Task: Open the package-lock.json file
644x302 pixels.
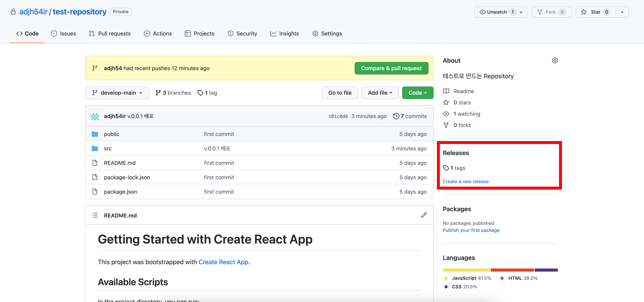Action: point(127,177)
